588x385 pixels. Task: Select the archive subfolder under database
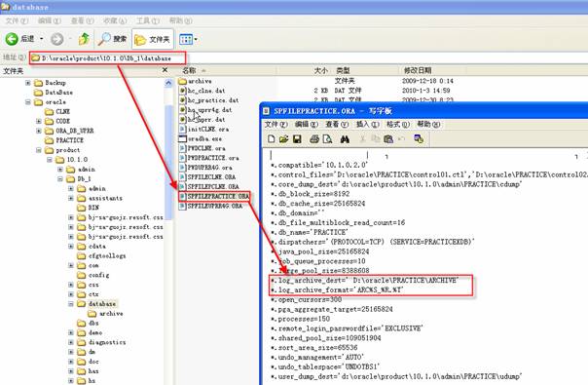[105, 313]
